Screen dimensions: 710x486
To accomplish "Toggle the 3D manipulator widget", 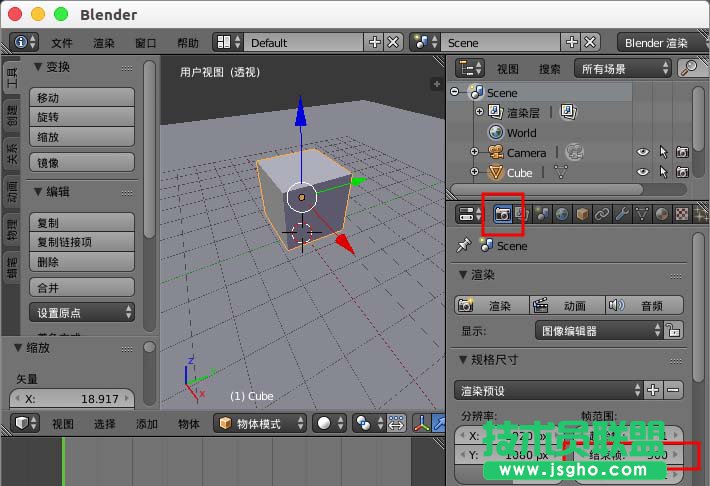I will pyautogui.click(x=422, y=423).
